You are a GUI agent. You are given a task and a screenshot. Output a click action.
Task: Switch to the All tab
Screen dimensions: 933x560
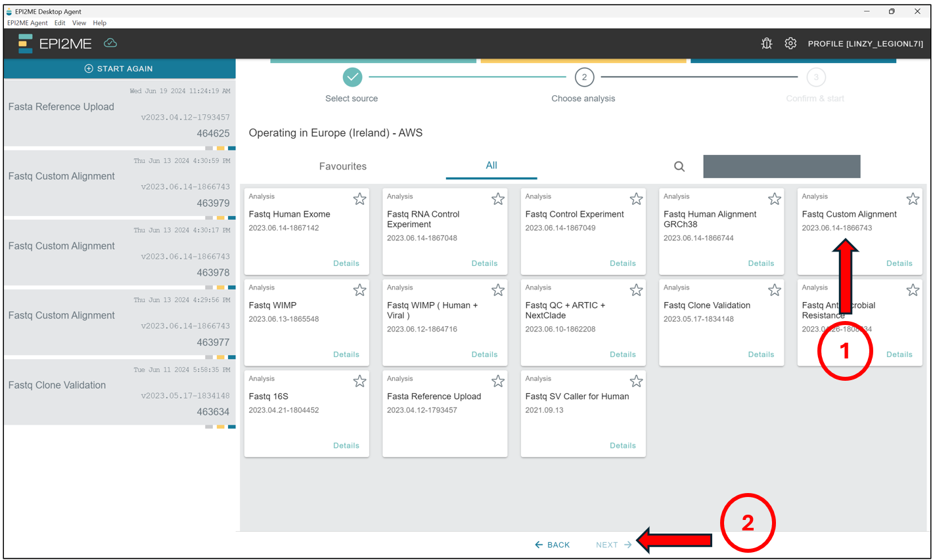(x=491, y=166)
